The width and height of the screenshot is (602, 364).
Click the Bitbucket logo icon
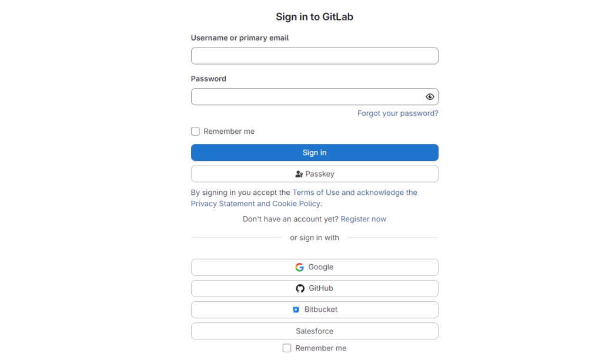click(x=296, y=309)
